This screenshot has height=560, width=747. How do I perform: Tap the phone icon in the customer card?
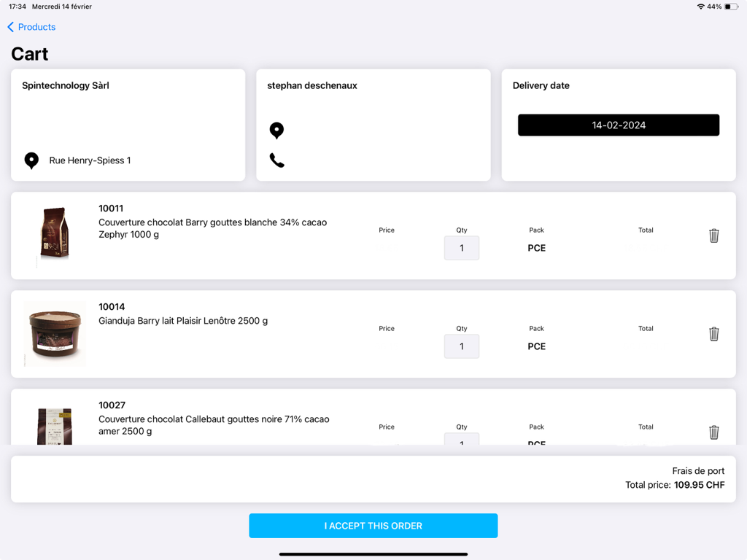tap(276, 162)
